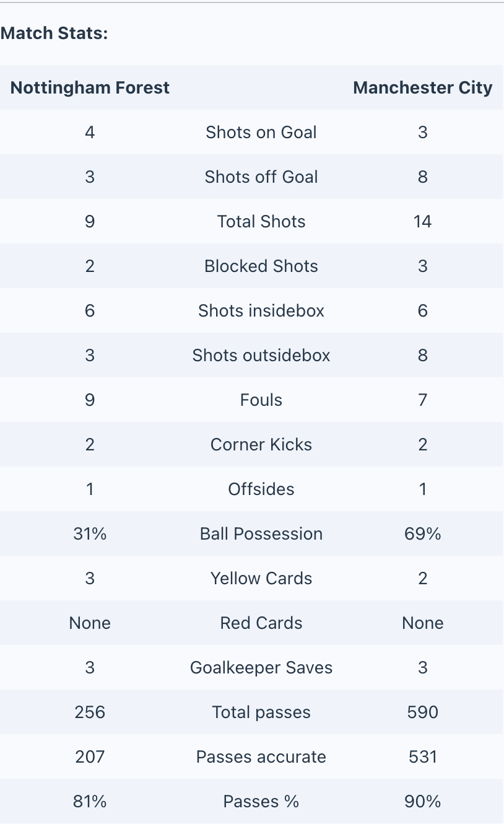Select the Manchester City column header
Image resolution: width=504 pixels, height=824 pixels.
[422, 87]
